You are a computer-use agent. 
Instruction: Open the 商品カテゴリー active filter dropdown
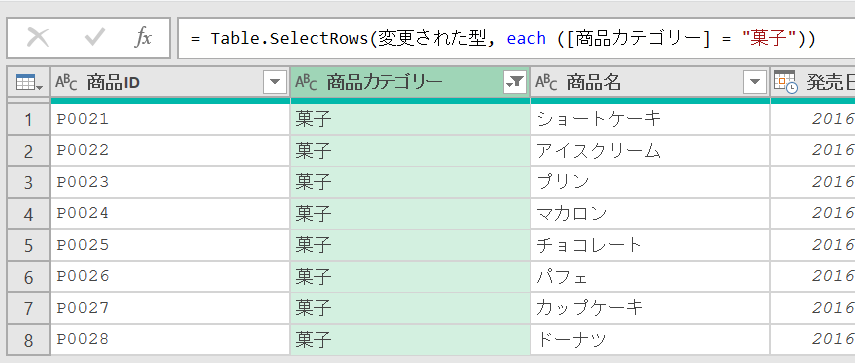pyautogui.click(x=515, y=82)
